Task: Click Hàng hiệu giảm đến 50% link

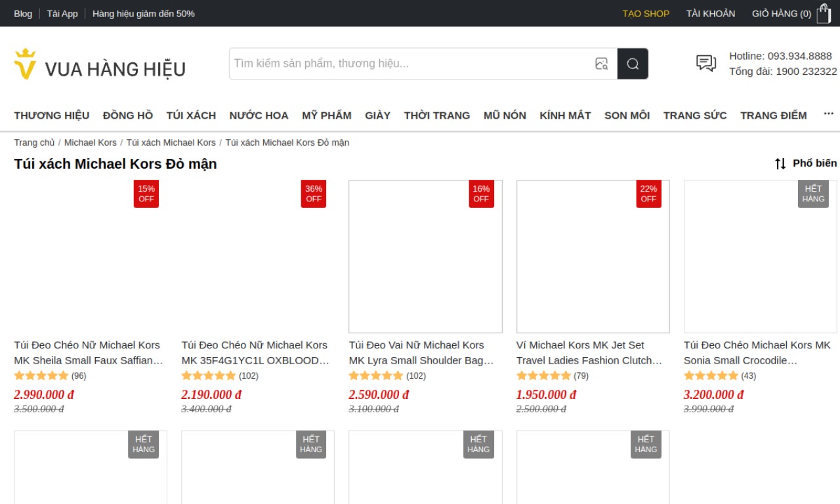Action: click(143, 13)
